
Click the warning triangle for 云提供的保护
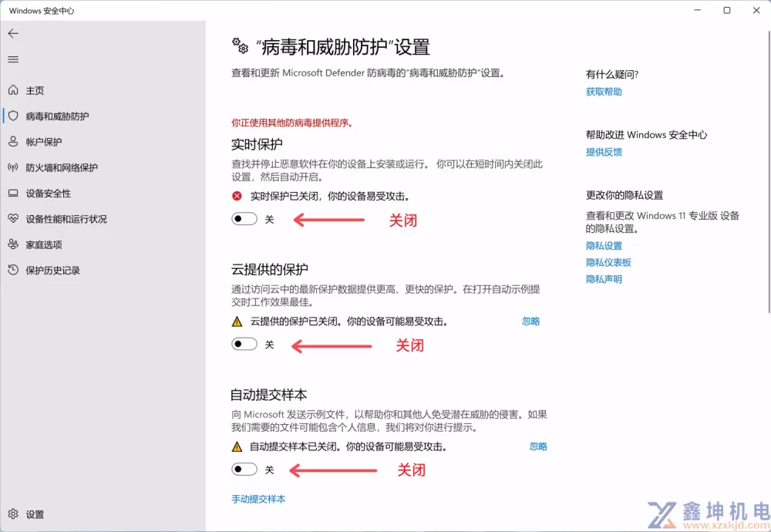(x=237, y=322)
